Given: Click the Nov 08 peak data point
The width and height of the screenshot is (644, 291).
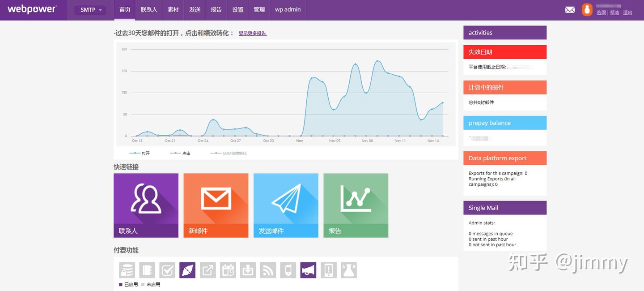Looking at the screenshot, I should click(x=377, y=61).
